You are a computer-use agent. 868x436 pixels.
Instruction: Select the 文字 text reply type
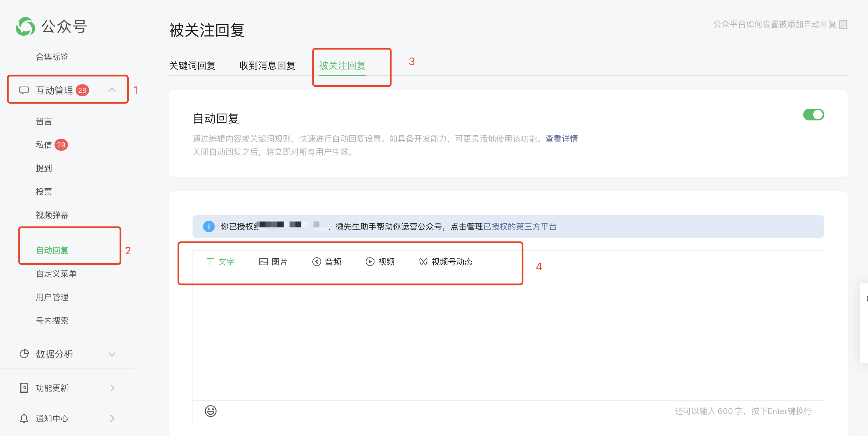(x=220, y=261)
